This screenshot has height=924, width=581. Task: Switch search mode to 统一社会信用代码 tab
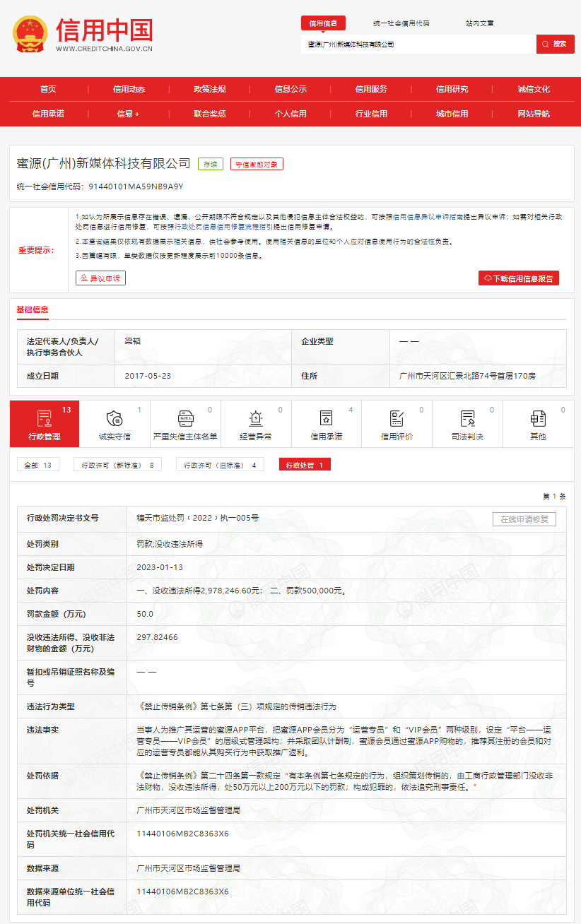401,23
